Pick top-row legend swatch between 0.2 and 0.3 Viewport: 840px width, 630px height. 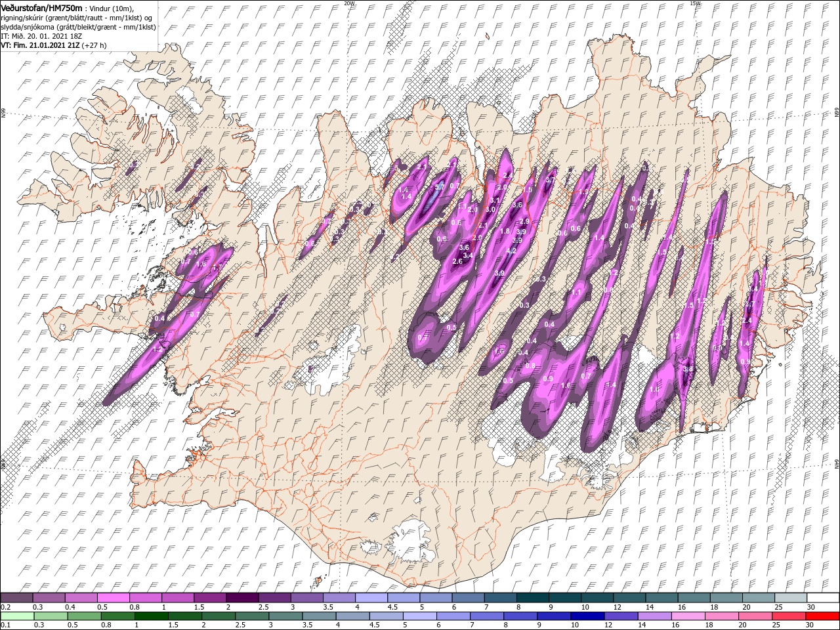tap(16, 597)
